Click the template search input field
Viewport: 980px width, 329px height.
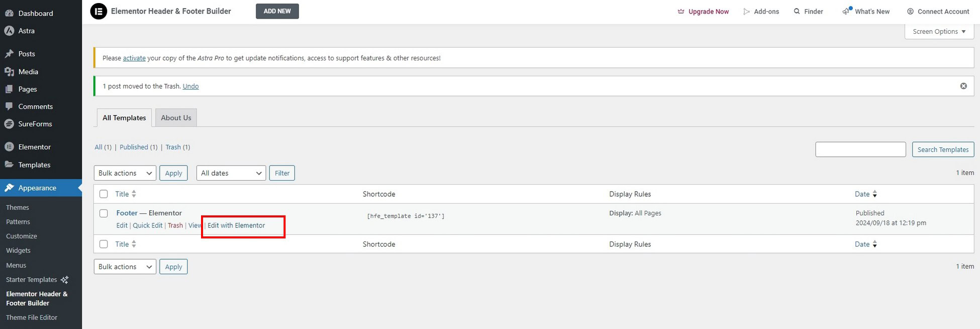[860, 149]
